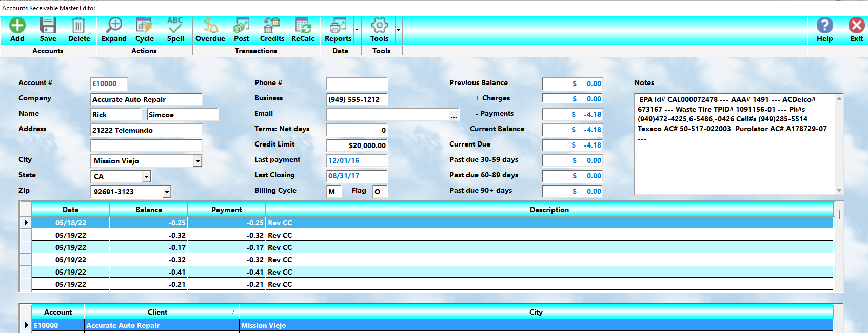Click the Last Closing date 08/31/17

click(357, 176)
